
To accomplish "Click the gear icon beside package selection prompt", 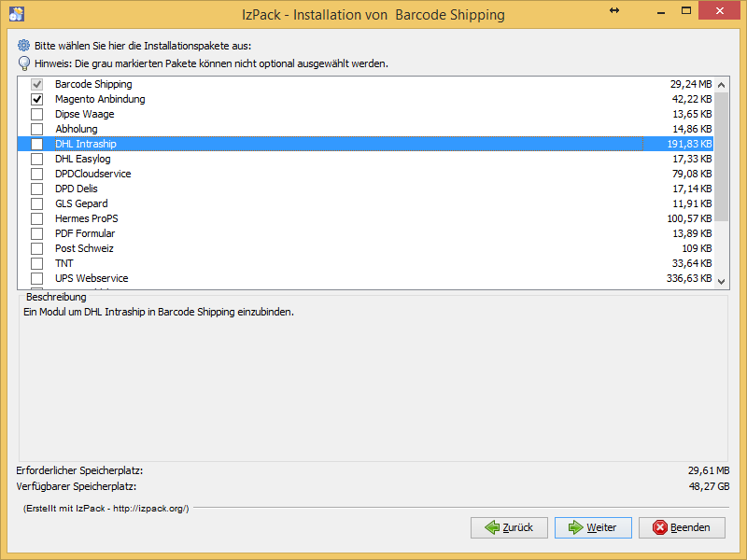I will click(24, 46).
